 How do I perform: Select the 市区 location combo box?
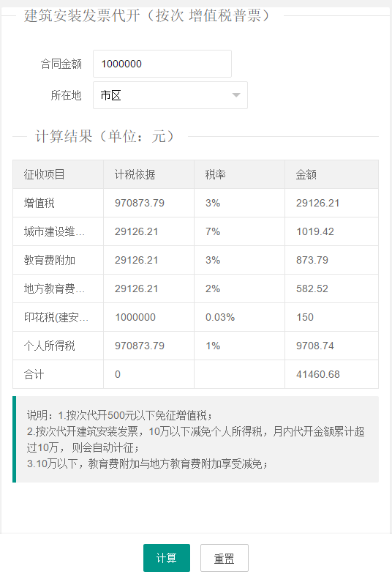point(170,95)
